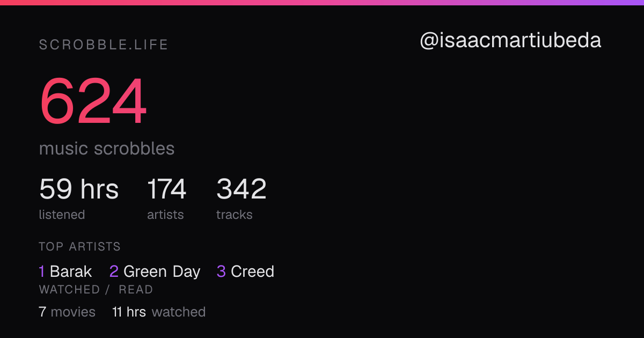Click the artists caption under 174

(165, 215)
